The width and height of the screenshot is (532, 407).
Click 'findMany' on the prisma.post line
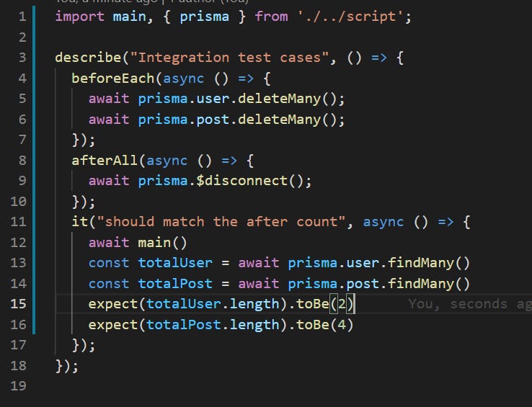421,284
